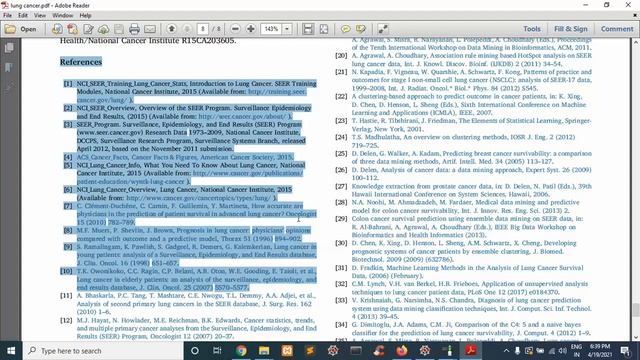The height and width of the screenshot is (360, 640).
Task: Open the Help menu
Action: [85, 16]
